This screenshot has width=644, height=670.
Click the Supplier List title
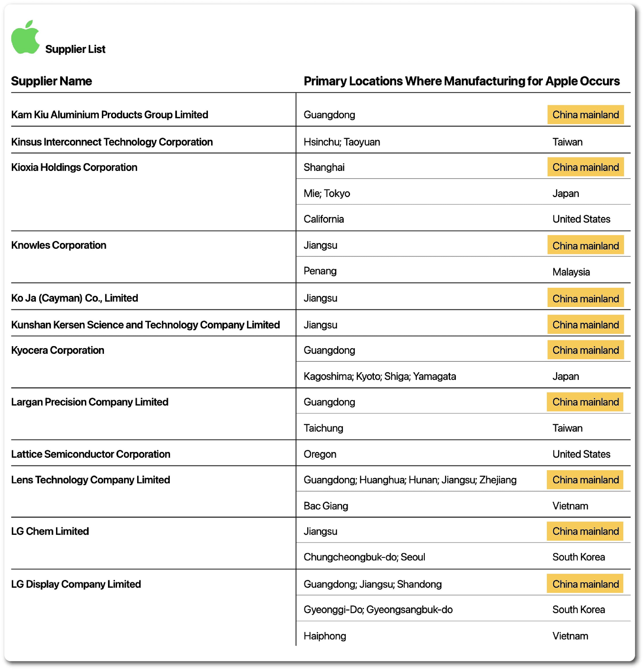(75, 49)
